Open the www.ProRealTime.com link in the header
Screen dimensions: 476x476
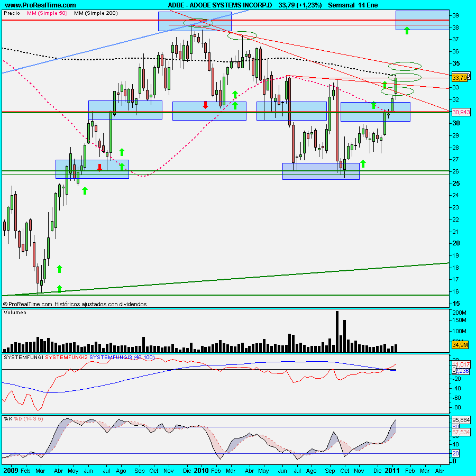[x=40, y=5]
